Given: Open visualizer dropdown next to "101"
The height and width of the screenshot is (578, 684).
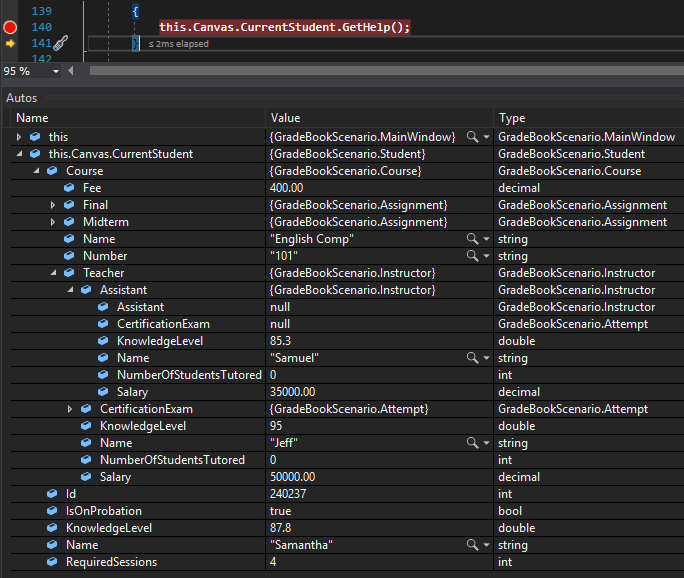Looking at the screenshot, I should (x=486, y=256).
